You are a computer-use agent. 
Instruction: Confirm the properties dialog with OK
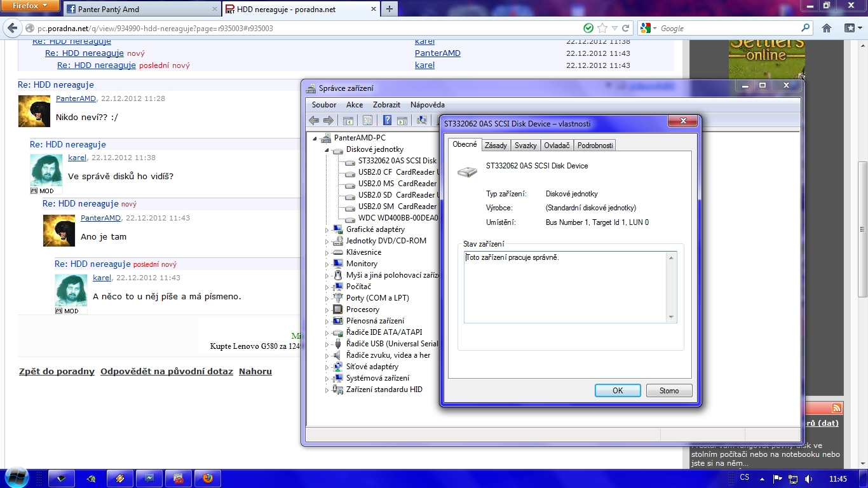click(x=618, y=391)
